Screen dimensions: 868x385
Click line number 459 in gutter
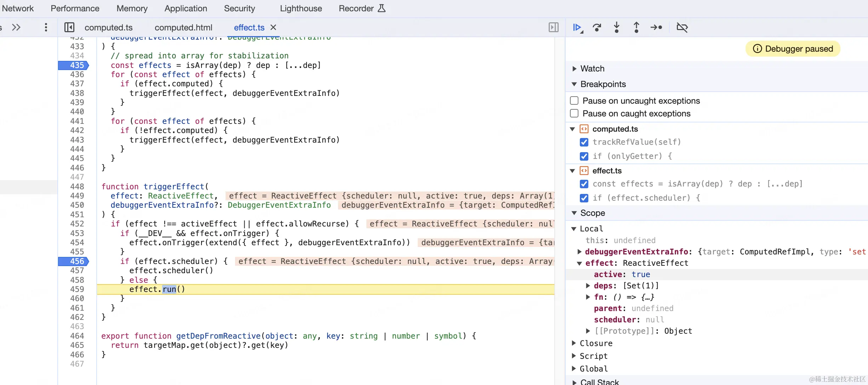pyautogui.click(x=77, y=289)
